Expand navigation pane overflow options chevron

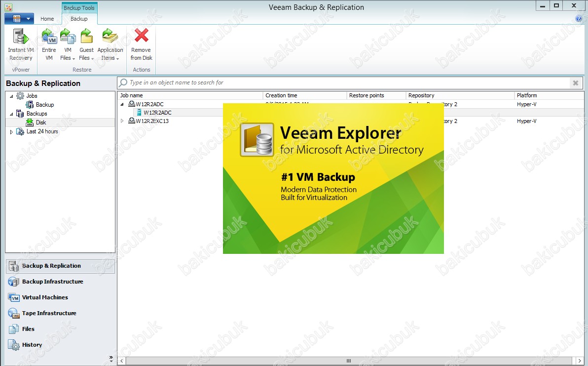[111, 359]
